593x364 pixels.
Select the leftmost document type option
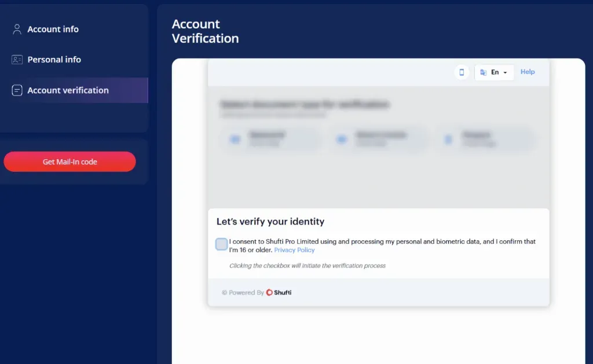272,139
